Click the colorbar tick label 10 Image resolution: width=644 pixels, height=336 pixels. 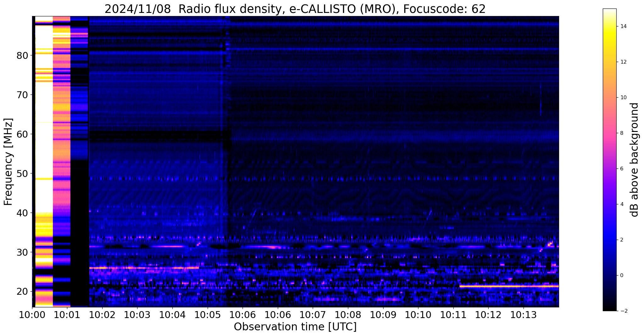point(623,98)
